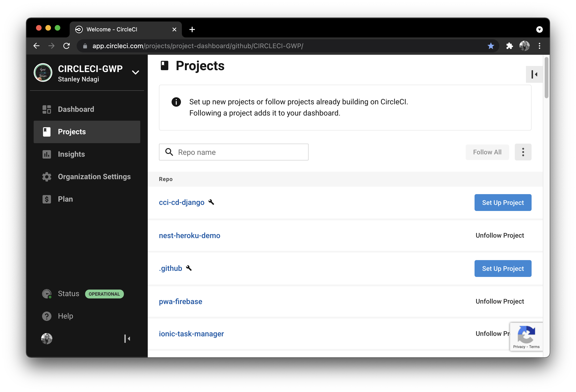Switch to the Welcome - CircleCI browser tab
The image size is (576, 392).
click(x=112, y=29)
